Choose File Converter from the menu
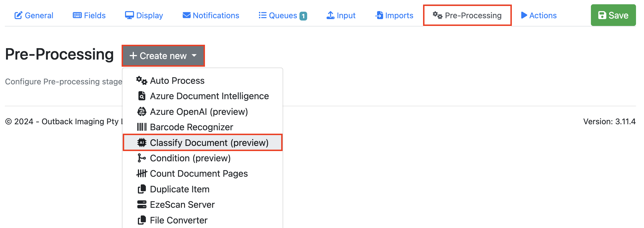Screen dimensions: 644x228 pos(178,220)
